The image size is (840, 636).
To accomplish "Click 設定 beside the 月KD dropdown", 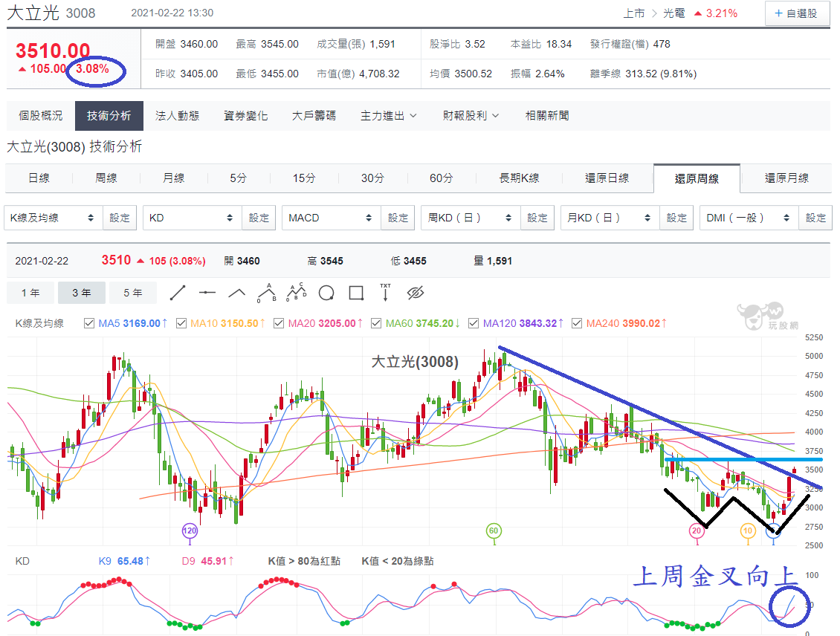I will point(676,218).
